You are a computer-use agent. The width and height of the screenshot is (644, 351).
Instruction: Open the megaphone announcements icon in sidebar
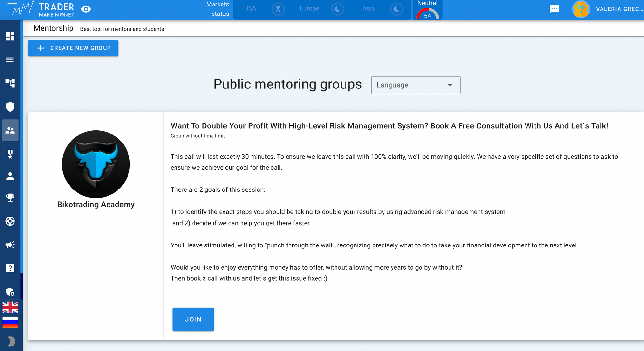click(x=10, y=245)
